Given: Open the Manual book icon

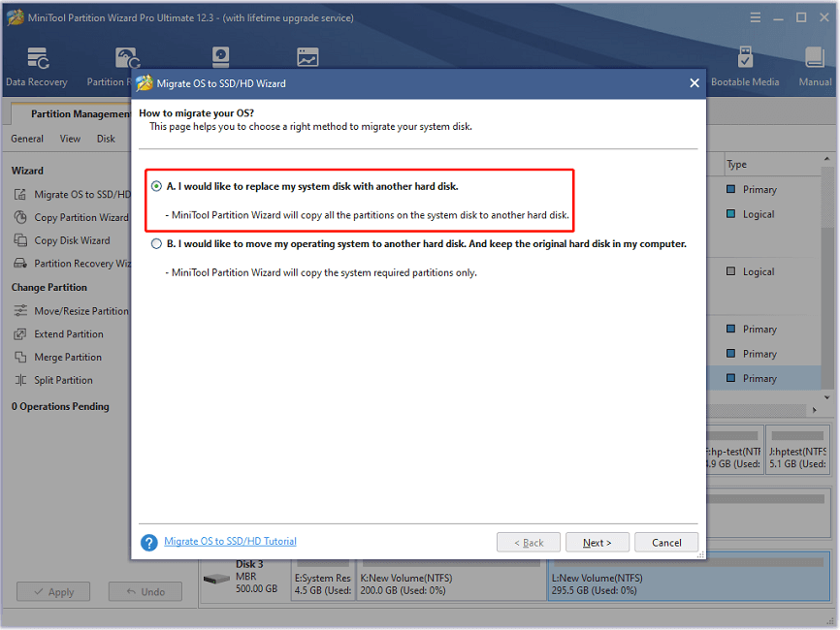Looking at the screenshot, I should click(x=814, y=57).
